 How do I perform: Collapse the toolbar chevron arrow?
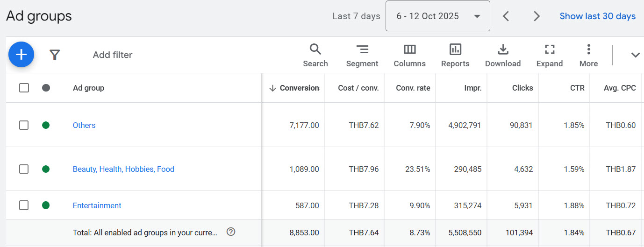[x=635, y=55]
